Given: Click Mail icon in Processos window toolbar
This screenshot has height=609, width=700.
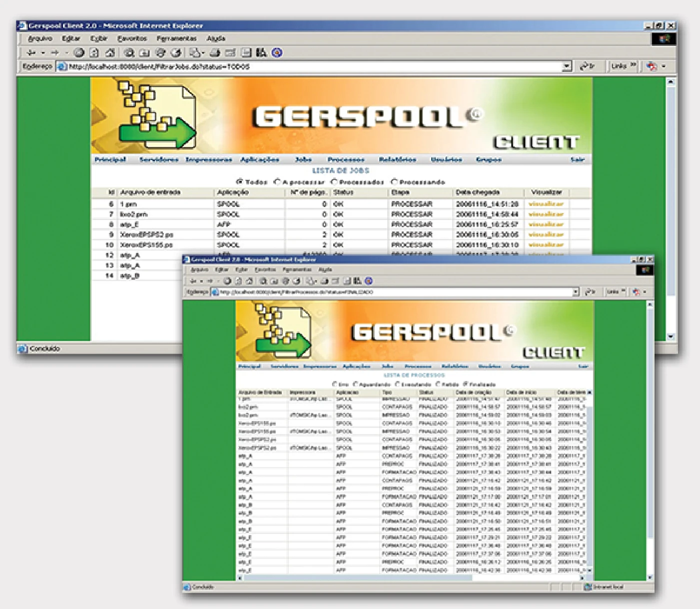Looking at the screenshot, I should [310, 281].
